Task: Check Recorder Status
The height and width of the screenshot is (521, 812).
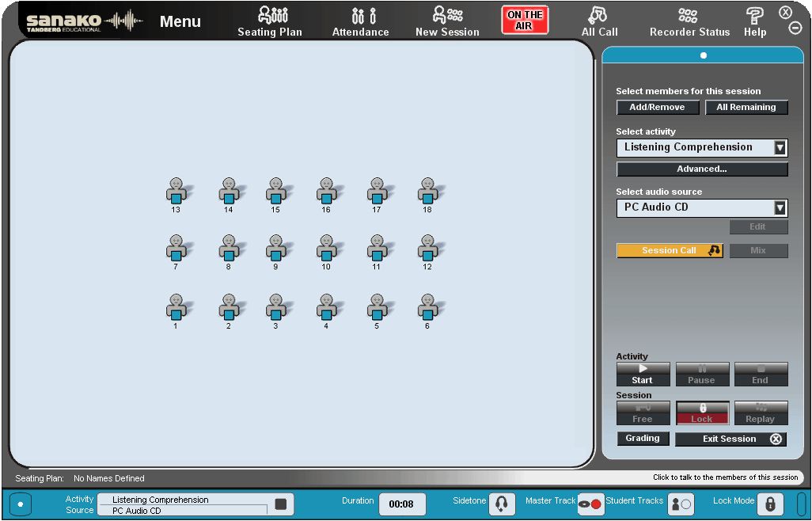Action: (x=687, y=21)
